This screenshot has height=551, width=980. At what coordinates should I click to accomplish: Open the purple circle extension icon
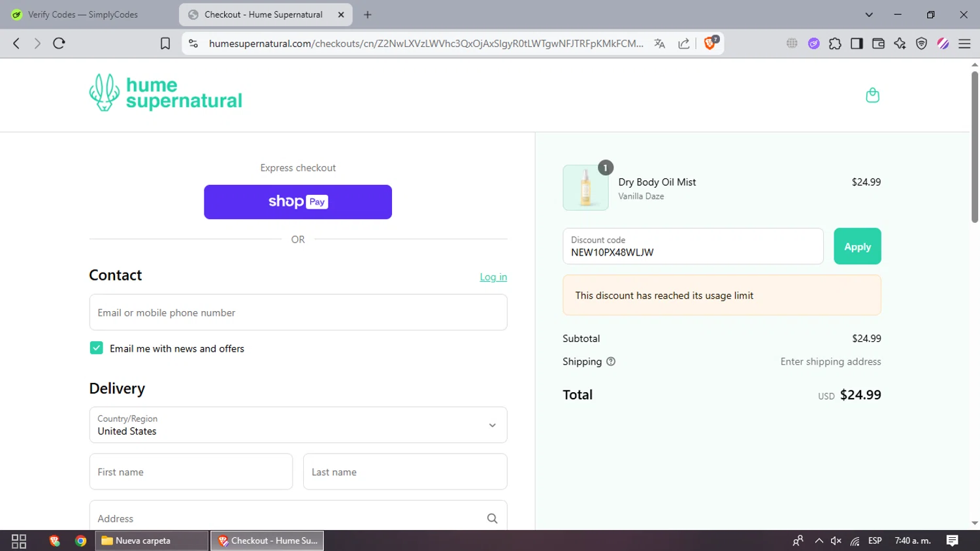pyautogui.click(x=813, y=43)
